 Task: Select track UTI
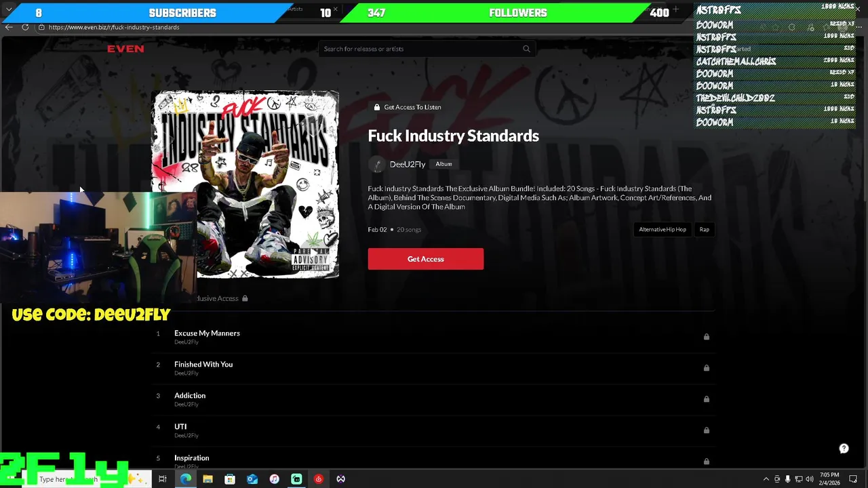click(180, 426)
